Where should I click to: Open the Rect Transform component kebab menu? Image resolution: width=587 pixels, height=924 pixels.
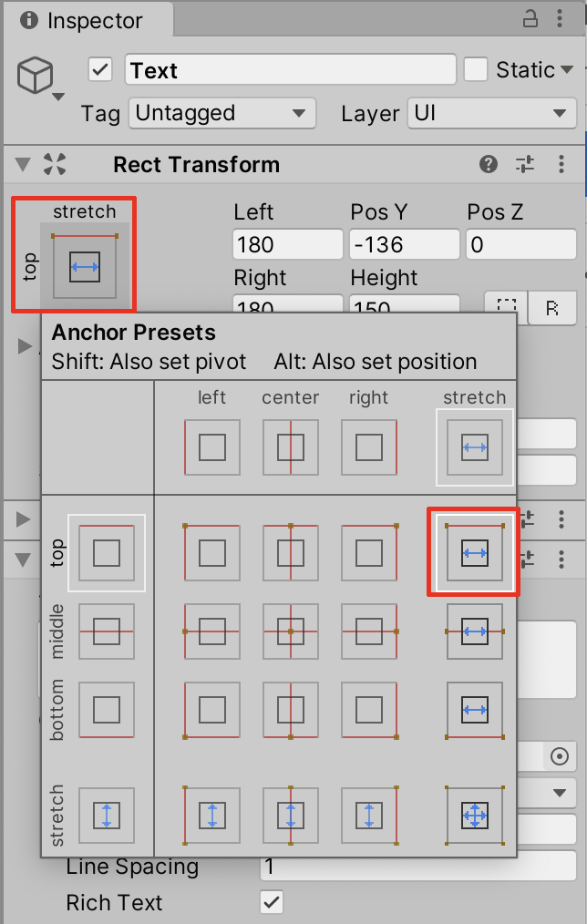[x=561, y=164]
